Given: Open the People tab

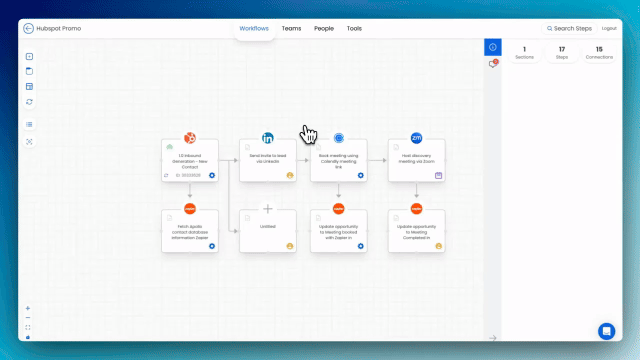Looking at the screenshot, I should pos(324,29).
